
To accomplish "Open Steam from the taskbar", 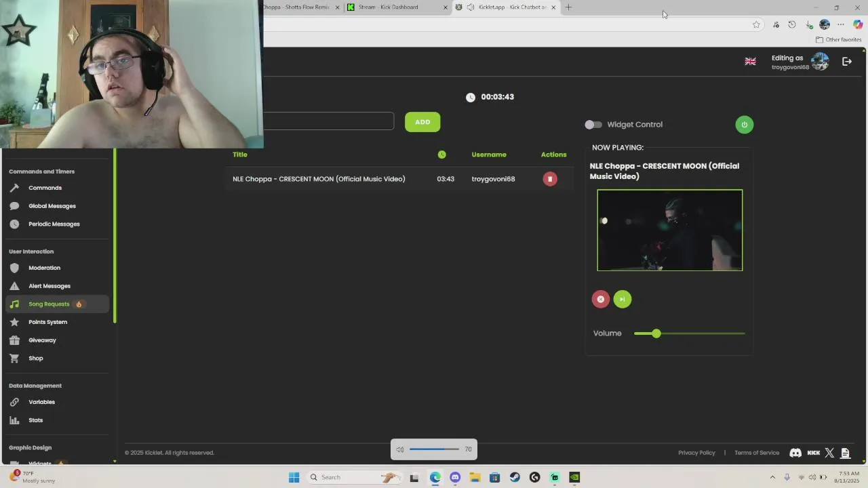I will [x=515, y=477].
